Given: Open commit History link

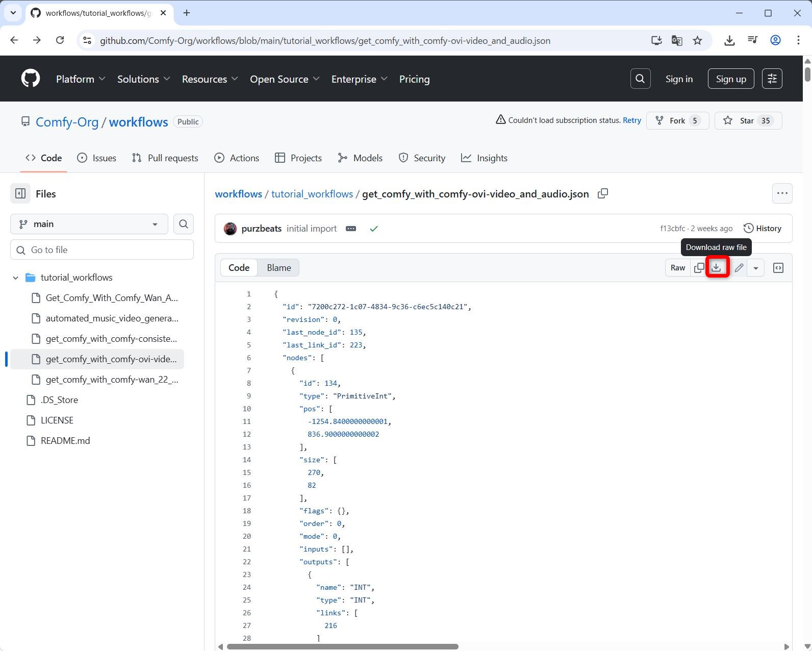Looking at the screenshot, I should click(x=763, y=229).
